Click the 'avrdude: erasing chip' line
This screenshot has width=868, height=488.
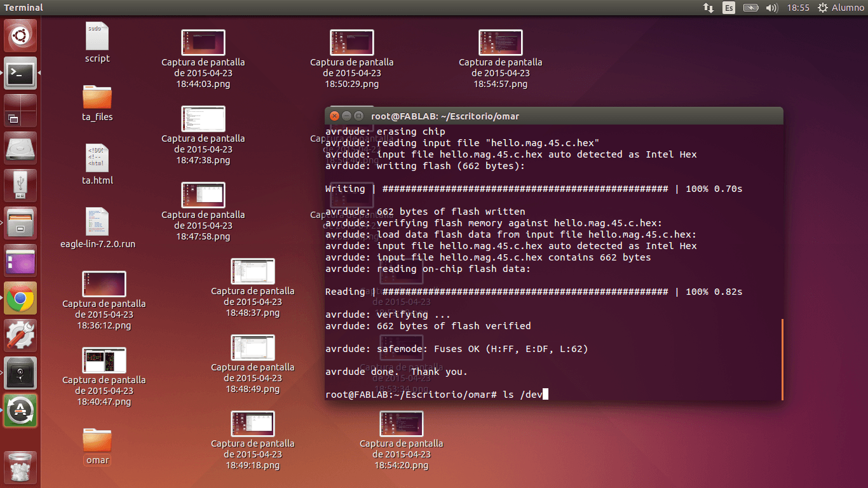click(x=385, y=132)
